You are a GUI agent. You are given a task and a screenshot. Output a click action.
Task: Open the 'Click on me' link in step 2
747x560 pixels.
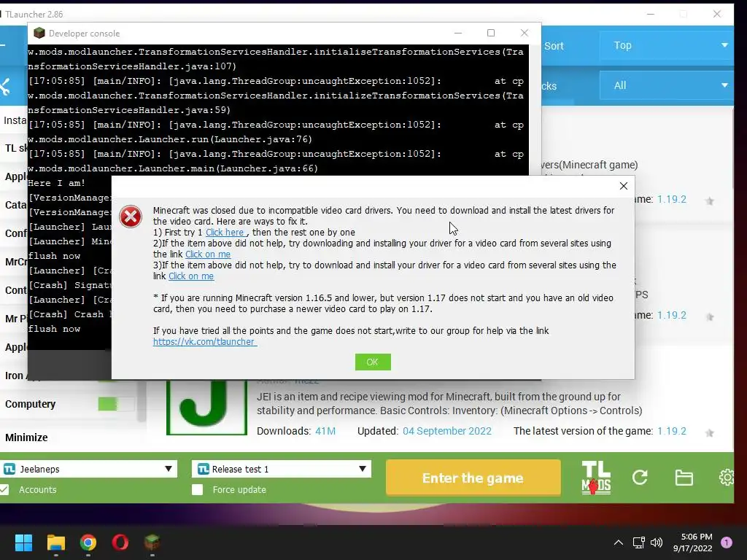click(x=208, y=254)
